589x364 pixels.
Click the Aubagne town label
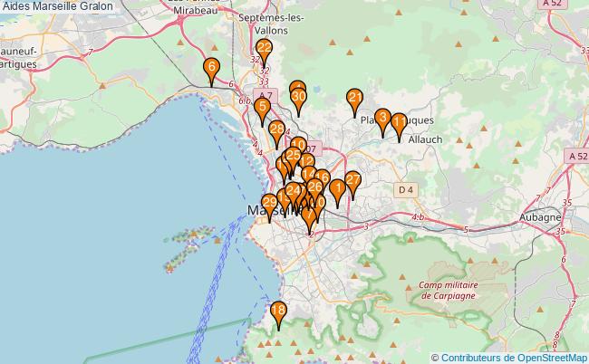point(541,219)
